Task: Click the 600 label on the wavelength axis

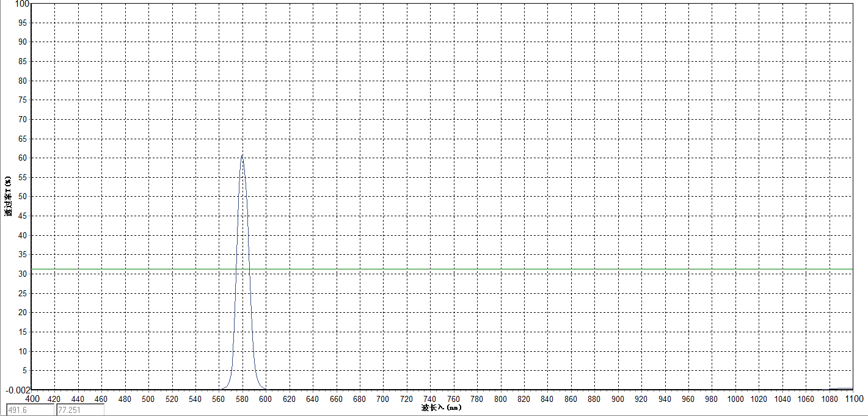Action: point(265,399)
